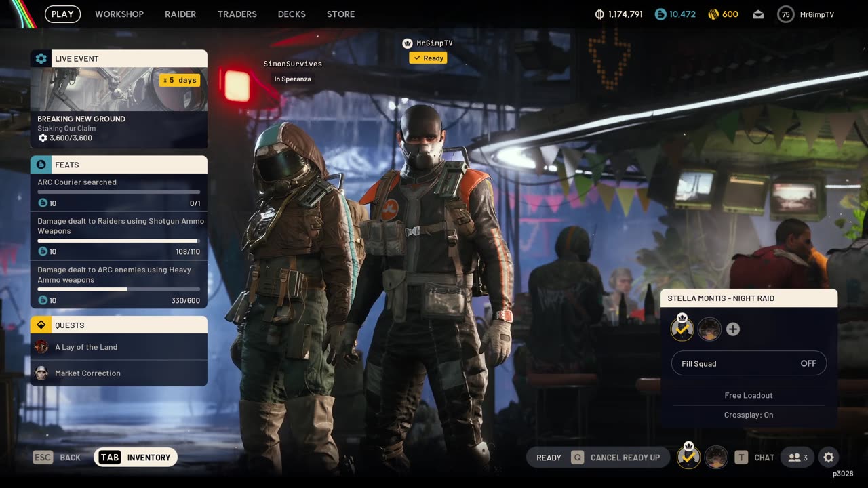
Task: Toggle Fill Squad off switch
Action: pos(749,363)
